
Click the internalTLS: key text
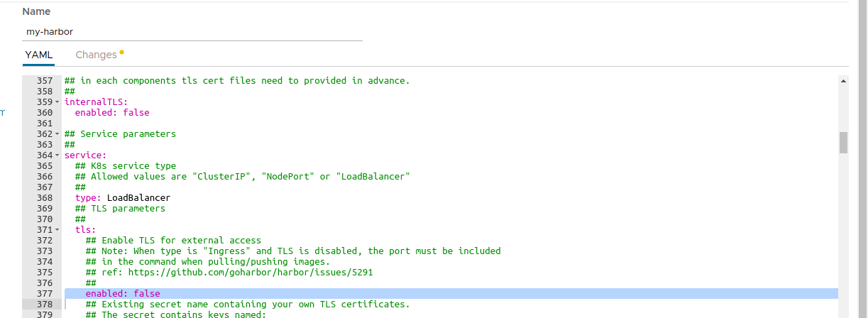coord(96,102)
